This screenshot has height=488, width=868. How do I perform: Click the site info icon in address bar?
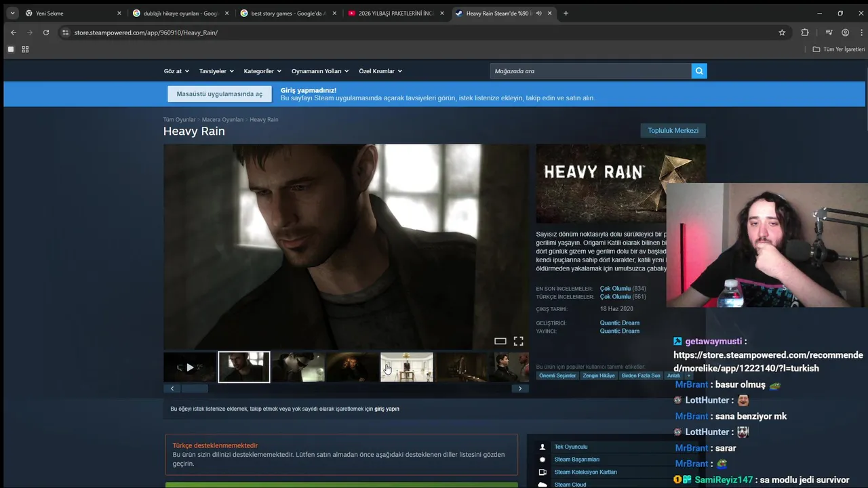[x=65, y=33]
